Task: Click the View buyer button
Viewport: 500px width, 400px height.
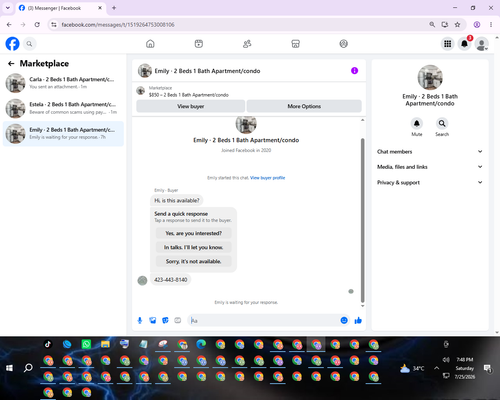Action: coord(191,106)
